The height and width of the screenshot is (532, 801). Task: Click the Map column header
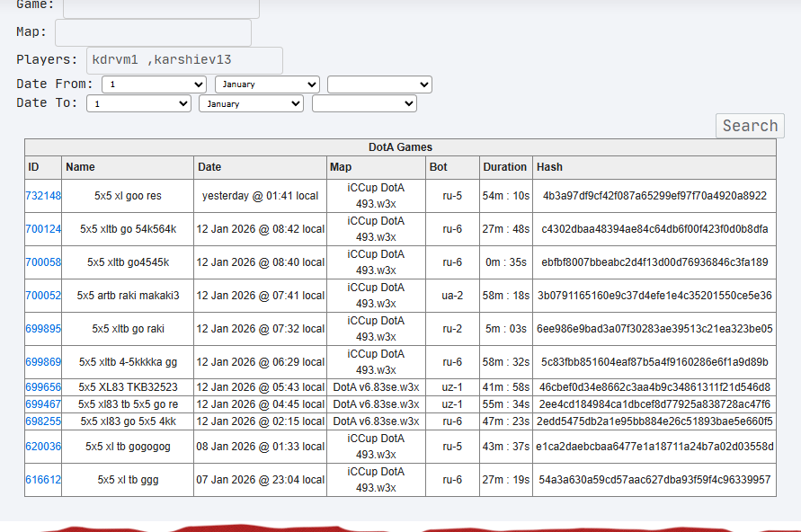(376, 167)
